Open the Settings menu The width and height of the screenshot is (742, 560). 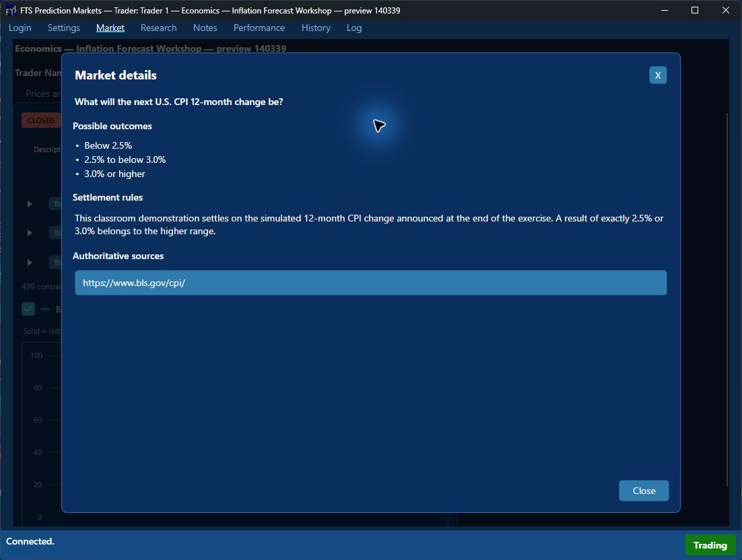pos(64,28)
